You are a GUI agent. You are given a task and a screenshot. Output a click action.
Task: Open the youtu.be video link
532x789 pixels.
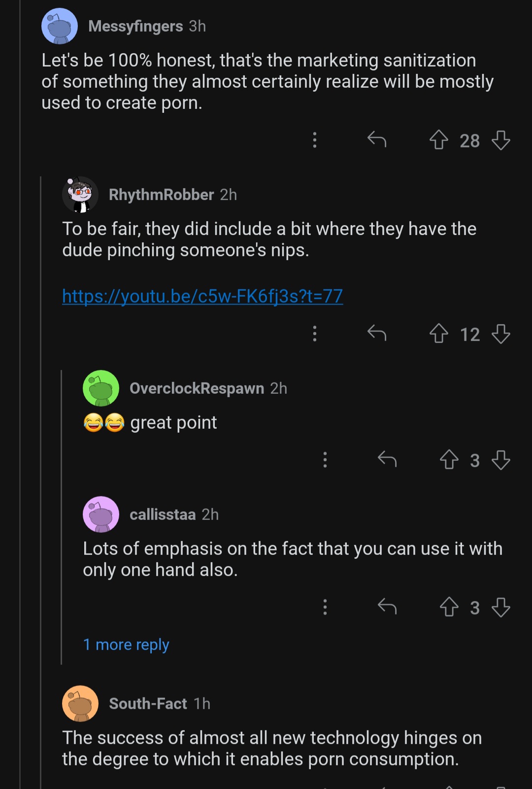click(x=202, y=296)
